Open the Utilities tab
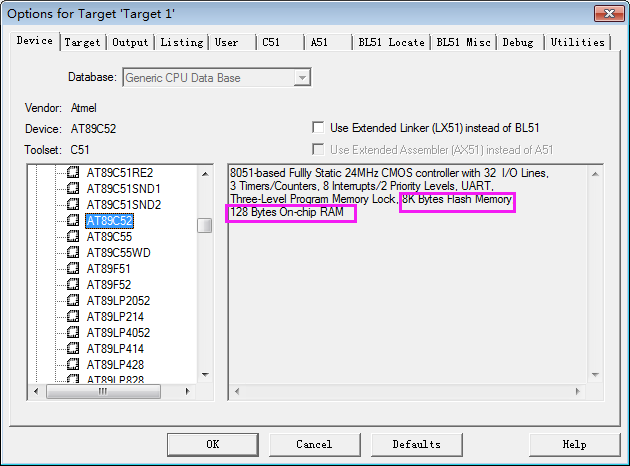This screenshot has width=630, height=466. pyautogui.click(x=577, y=42)
